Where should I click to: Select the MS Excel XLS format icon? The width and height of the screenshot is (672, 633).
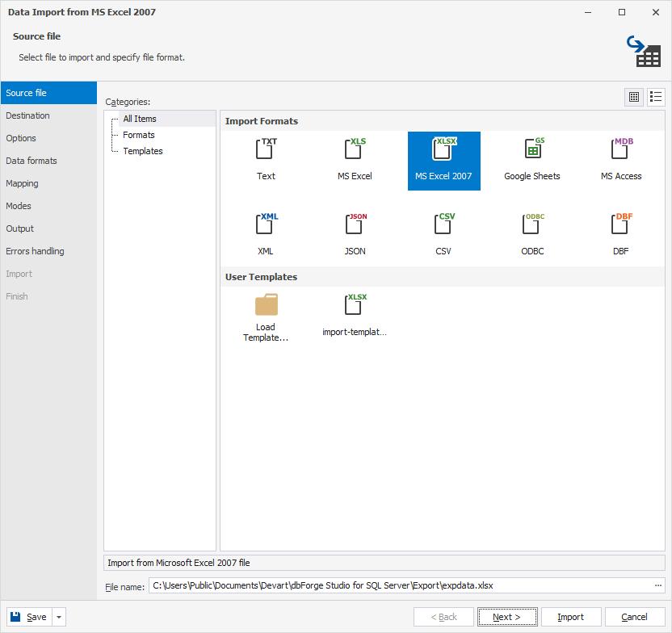pyautogui.click(x=355, y=161)
